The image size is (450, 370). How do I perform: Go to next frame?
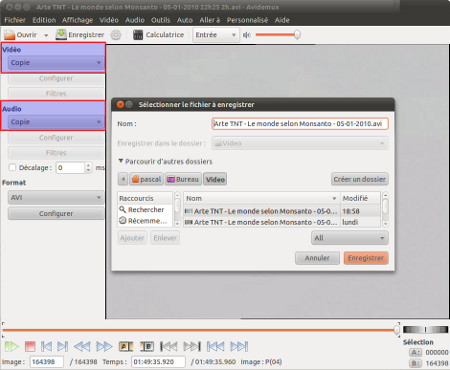(63, 347)
